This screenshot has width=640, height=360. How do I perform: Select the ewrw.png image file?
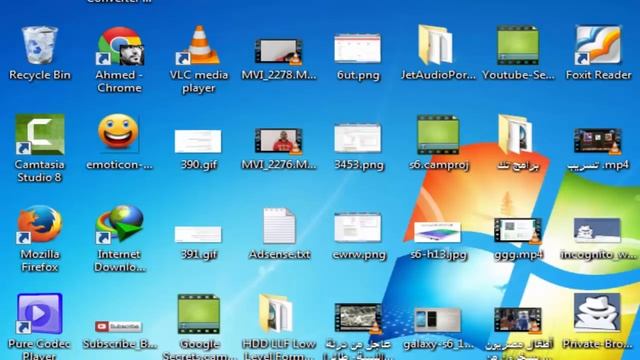tap(358, 228)
